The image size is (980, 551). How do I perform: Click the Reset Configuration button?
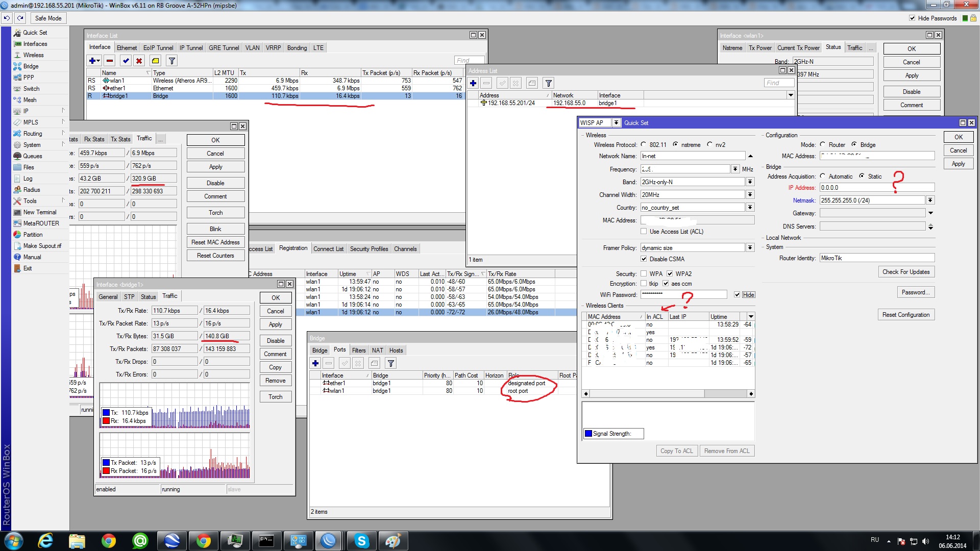[905, 315]
